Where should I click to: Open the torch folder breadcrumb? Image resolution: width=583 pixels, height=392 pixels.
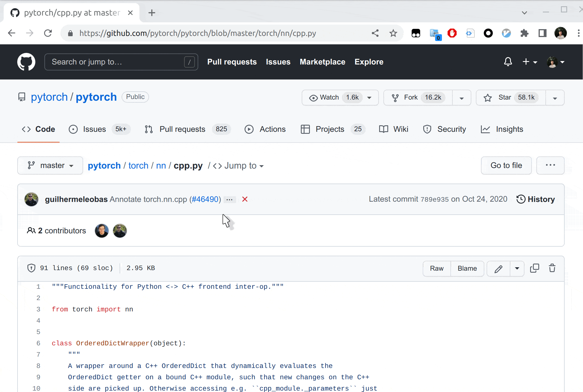[138, 165]
